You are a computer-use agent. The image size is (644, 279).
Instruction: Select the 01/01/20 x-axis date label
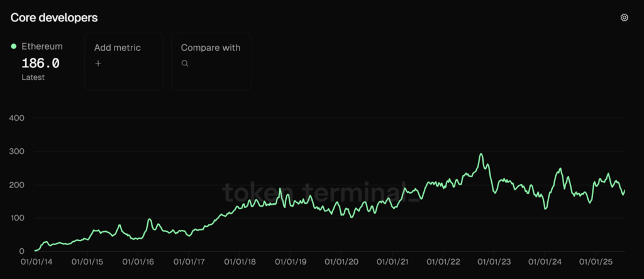coord(342,261)
